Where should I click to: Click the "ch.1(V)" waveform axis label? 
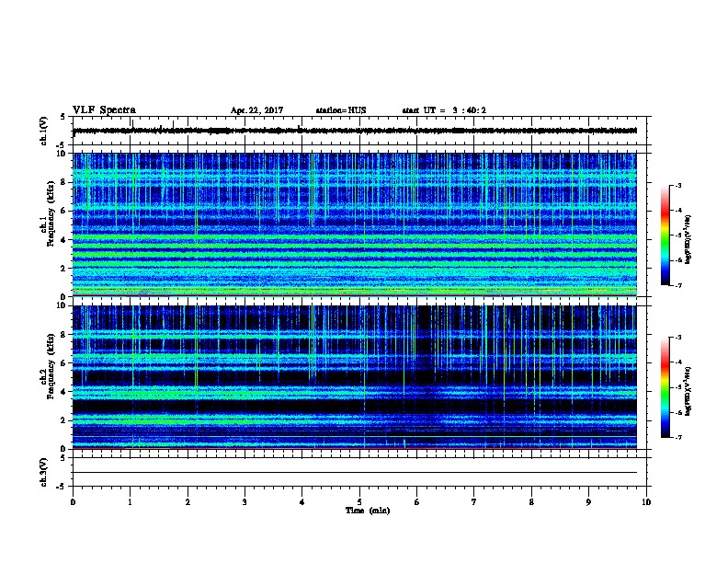click(44, 131)
